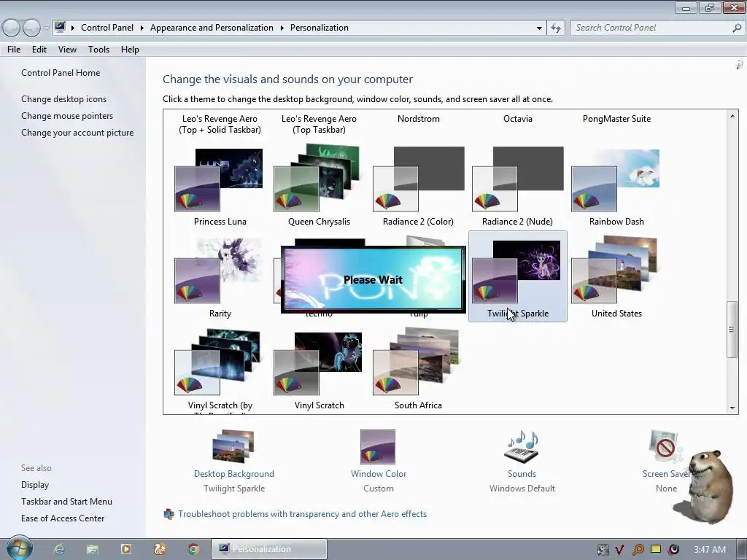Open the Sounds settings icon
Viewport: 747px width, 560px height.
pyautogui.click(x=521, y=446)
